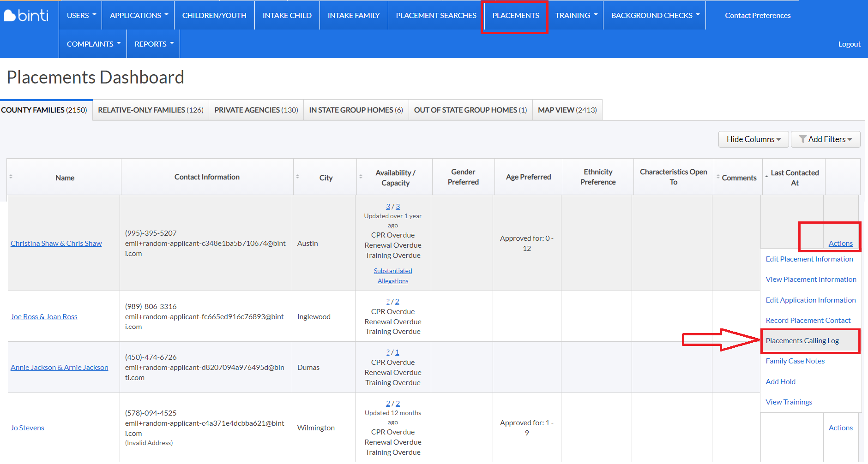868x464 pixels.
Task: Sort by Comments column arrows
Action: click(718, 177)
